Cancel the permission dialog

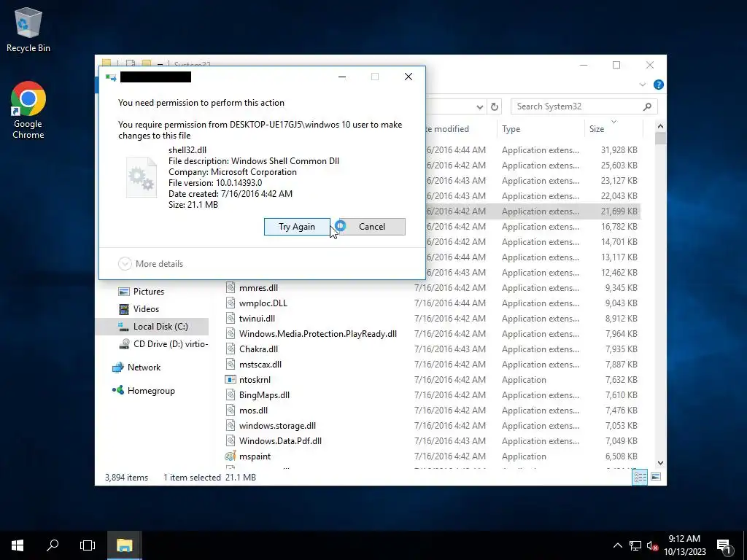point(371,227)
